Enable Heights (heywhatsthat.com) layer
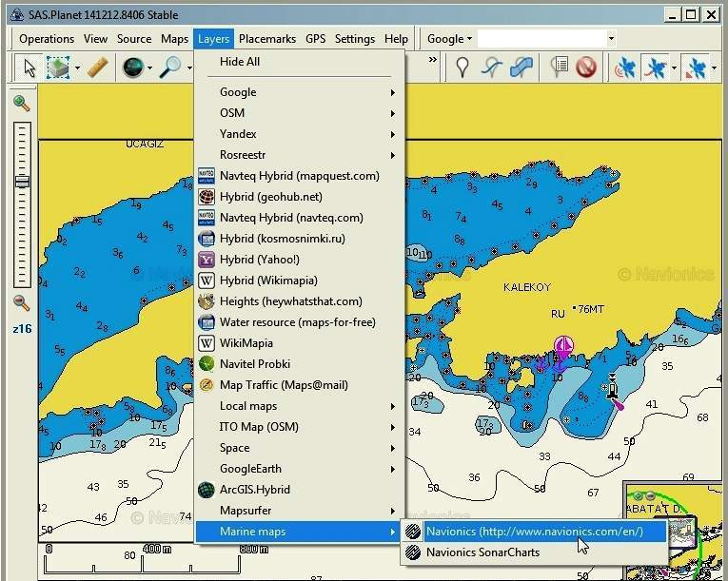728x581 pixels. pos(300,301)
